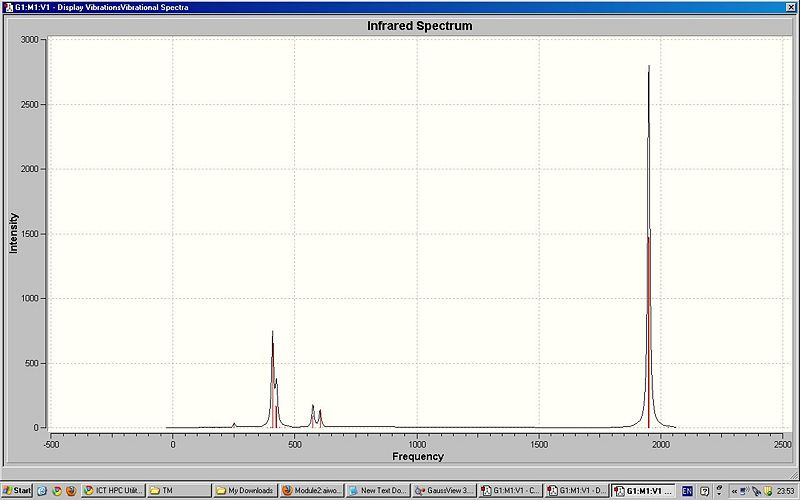Click the network connection tray icon
Image resolution: width=800 pixels, height=500 pixels.
(x=744, y=491)
